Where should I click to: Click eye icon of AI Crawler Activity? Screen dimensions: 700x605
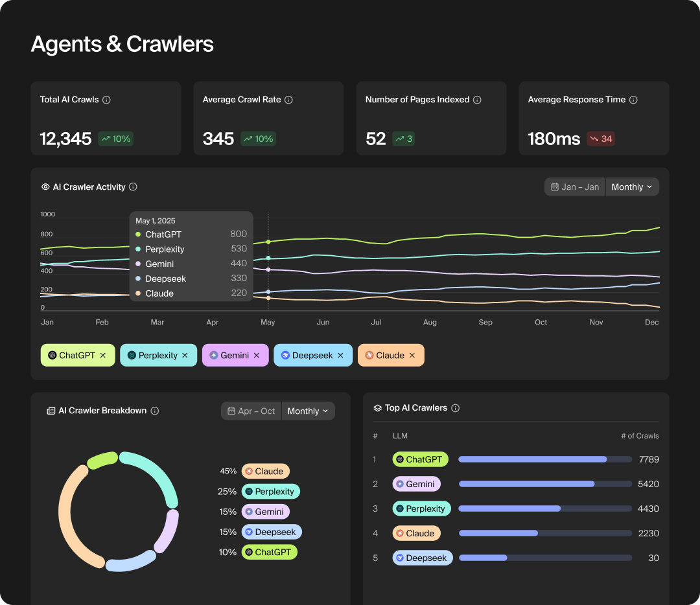coord(45,187)
